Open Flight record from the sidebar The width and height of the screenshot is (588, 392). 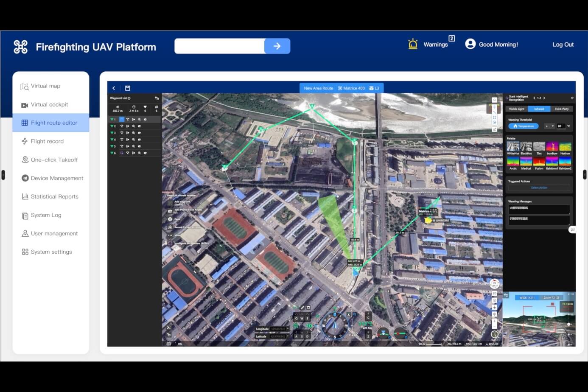(x=47, y=141)
